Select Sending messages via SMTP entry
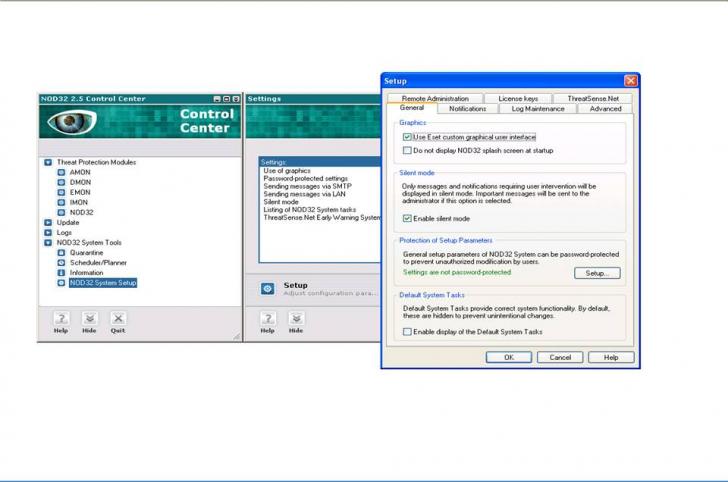Screen dimensions: 728x482 click(307, 186)
